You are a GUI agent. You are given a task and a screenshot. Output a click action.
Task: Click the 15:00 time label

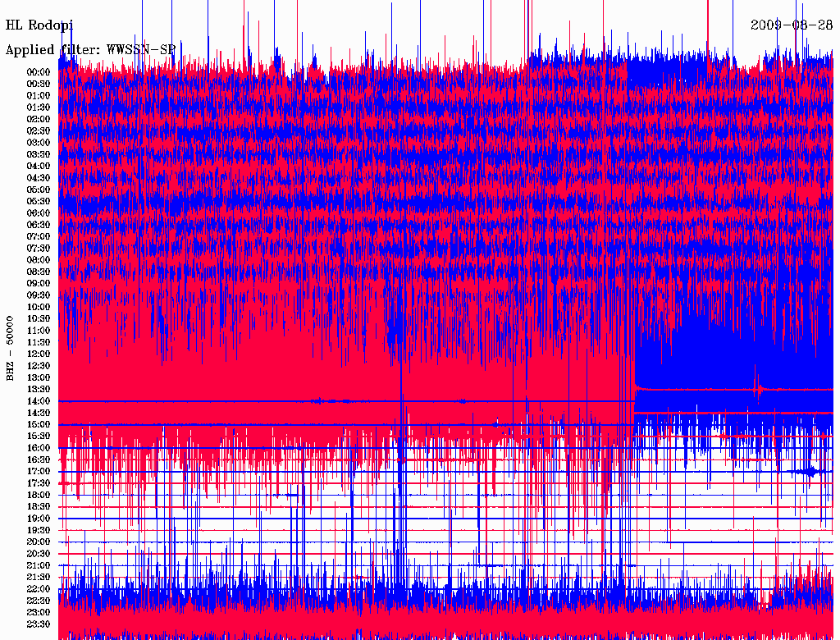pos(39,425)
